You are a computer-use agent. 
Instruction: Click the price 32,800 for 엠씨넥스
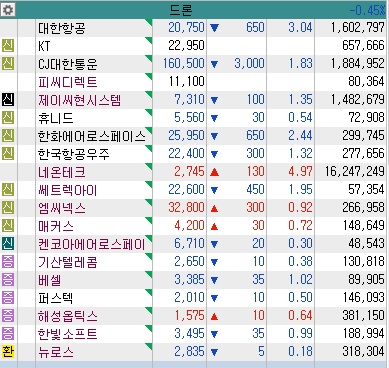186,207
